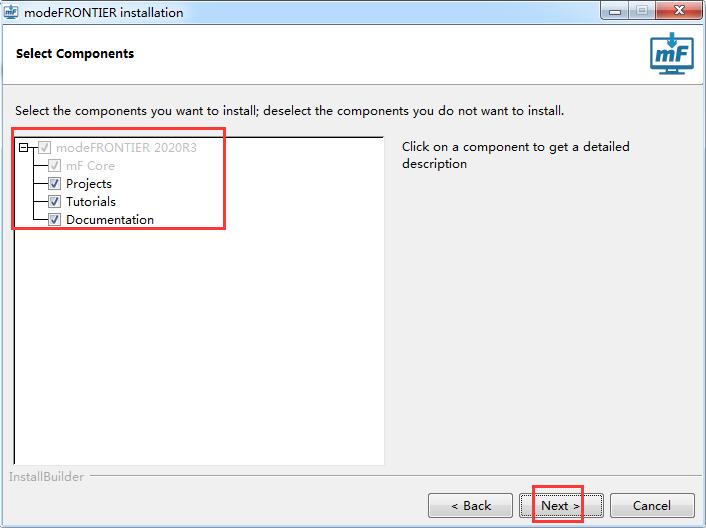Collapse the modeFRONTIER 2020R3 tree node
This screenshot has width=706, height=528.
(23, 148)
